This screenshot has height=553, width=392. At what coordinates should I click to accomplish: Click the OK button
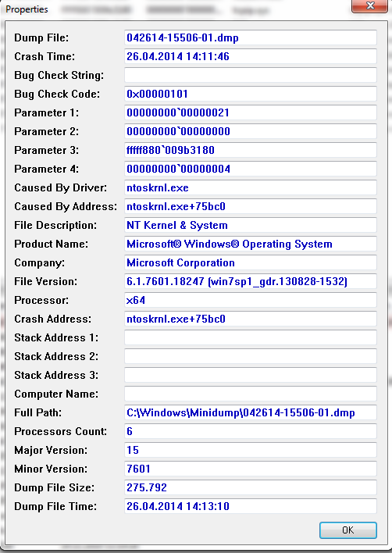pyautogui.click(x=348, y=530)
